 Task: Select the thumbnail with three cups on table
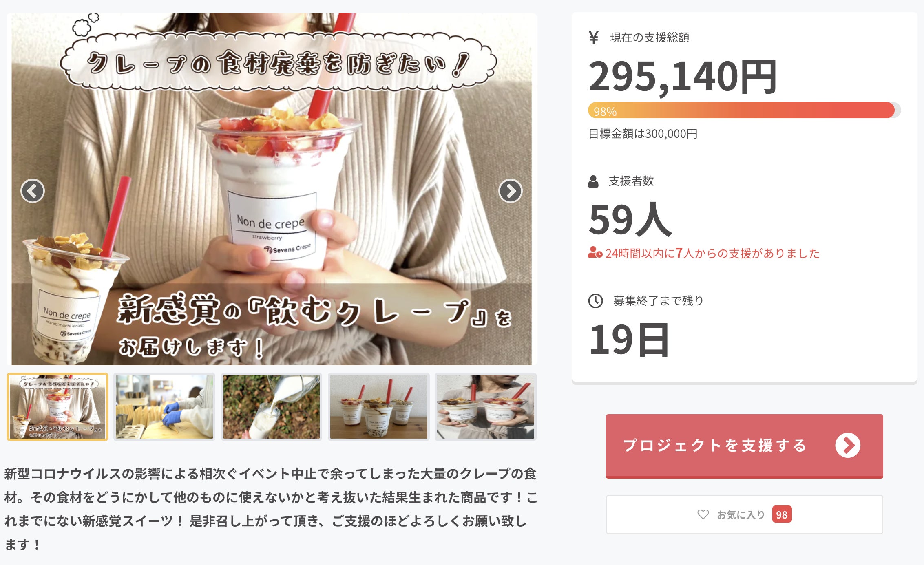pos(378,407)
